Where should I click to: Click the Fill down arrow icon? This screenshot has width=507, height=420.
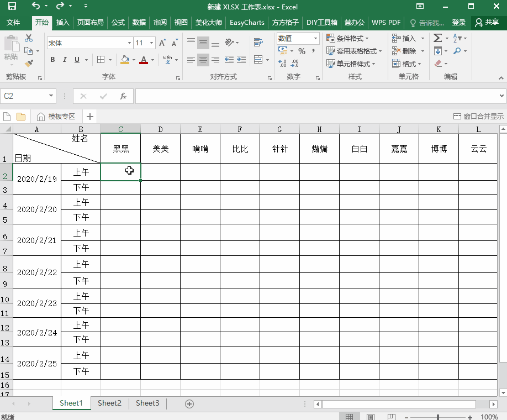(438, 51)
